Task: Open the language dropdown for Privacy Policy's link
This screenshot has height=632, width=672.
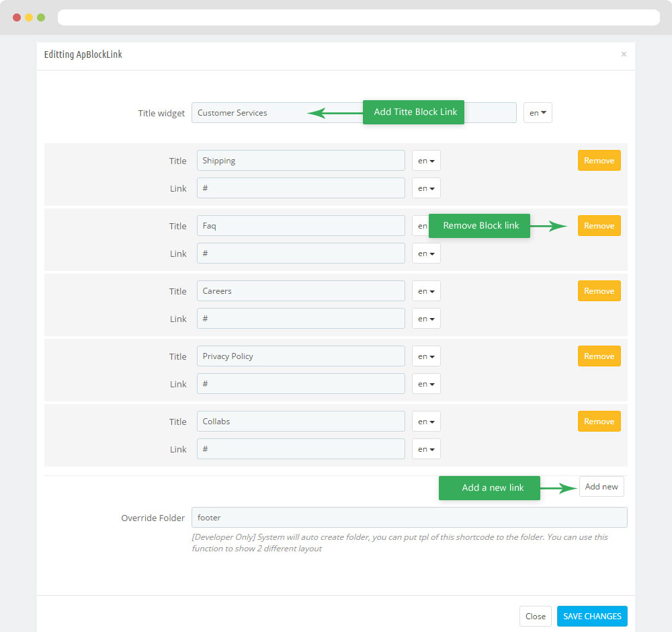Action: coord(426,383)
